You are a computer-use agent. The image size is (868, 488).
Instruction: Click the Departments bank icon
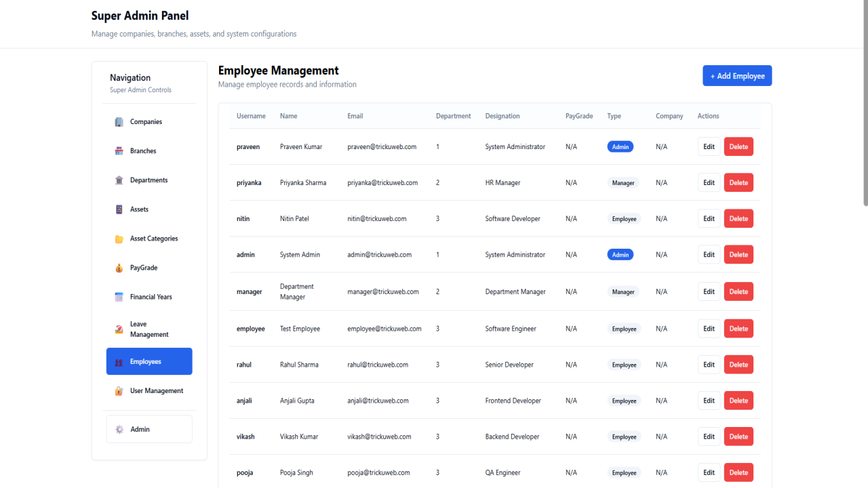coord(119,180)
